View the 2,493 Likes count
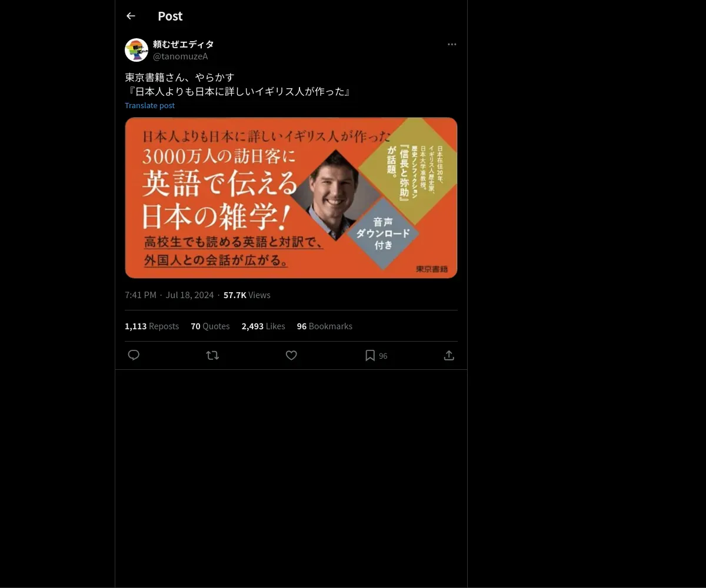706x588 pixels. pyautogui.click(x=263, y=326)
